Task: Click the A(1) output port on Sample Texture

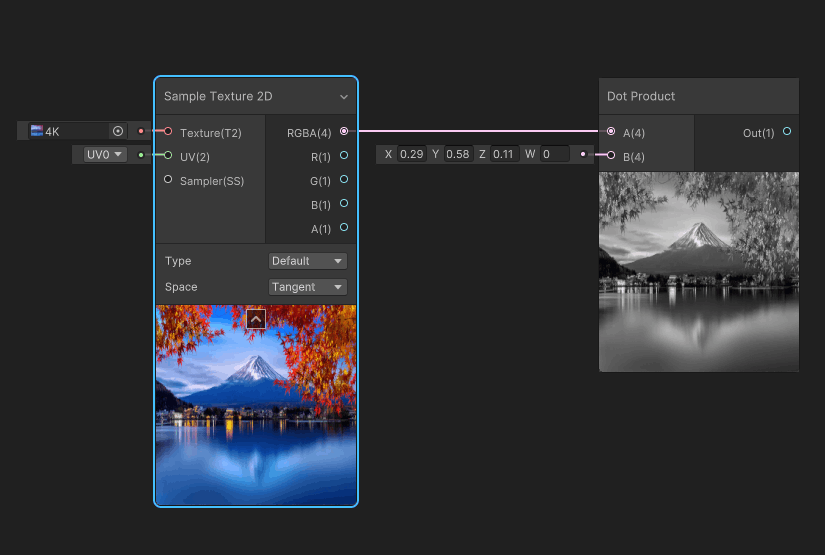Action: [344, 227]
